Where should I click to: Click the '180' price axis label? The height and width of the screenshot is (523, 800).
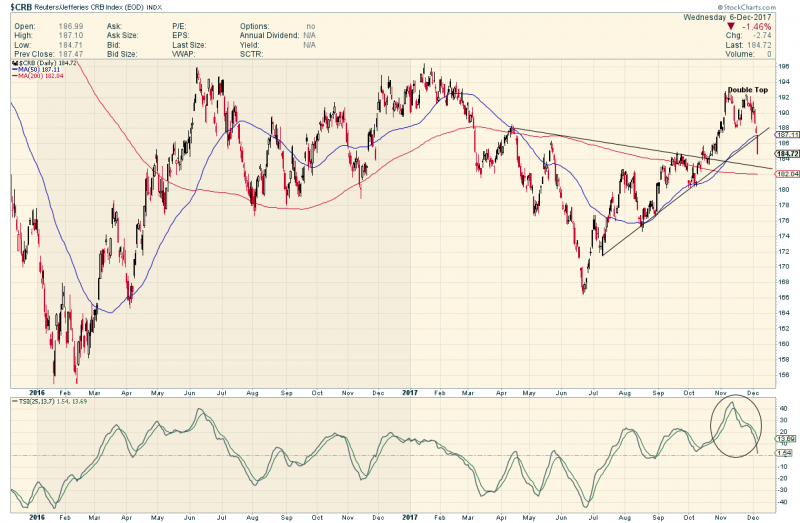784,190
